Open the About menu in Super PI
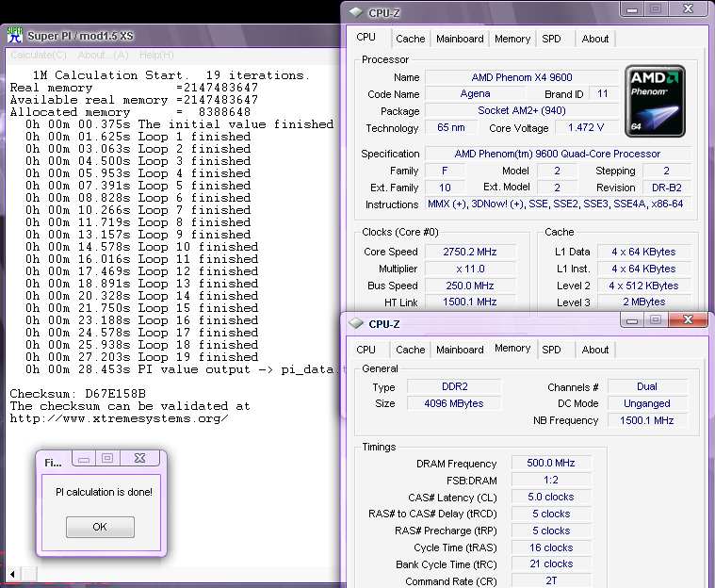This screenshot has width=715, height=588. click(x=103, y=56)
